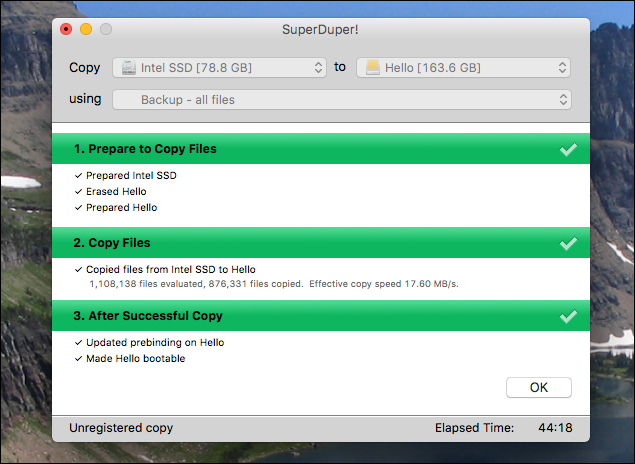Open the Backup - all files script dropdown

pyautogui.click(x=342, y=100)
